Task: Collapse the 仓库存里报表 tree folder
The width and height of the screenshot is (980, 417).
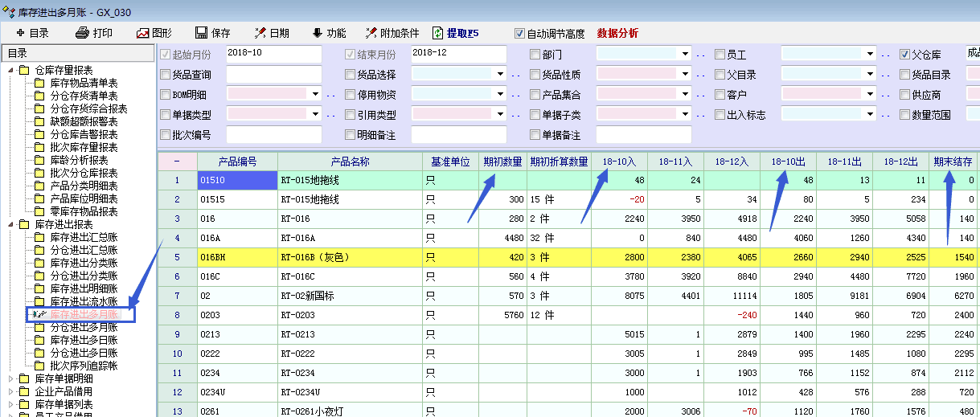Action: click(x=12, y=70)
